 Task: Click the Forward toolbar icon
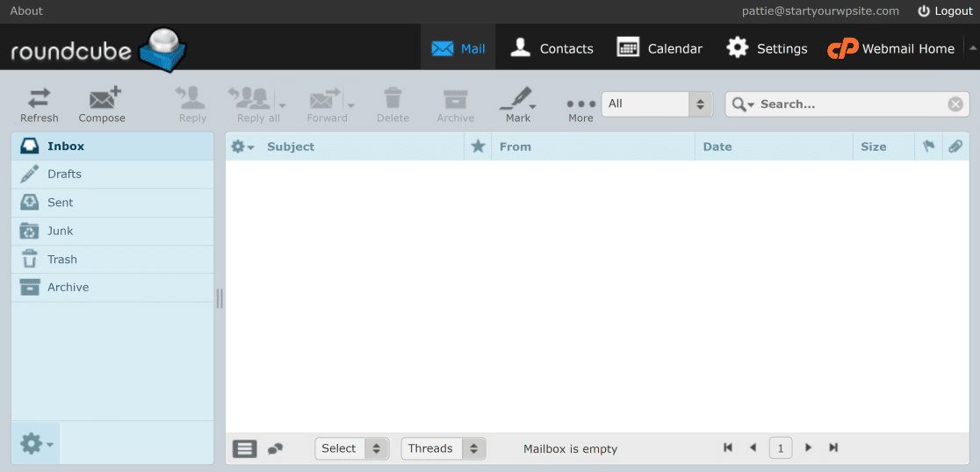click(324, 98)
